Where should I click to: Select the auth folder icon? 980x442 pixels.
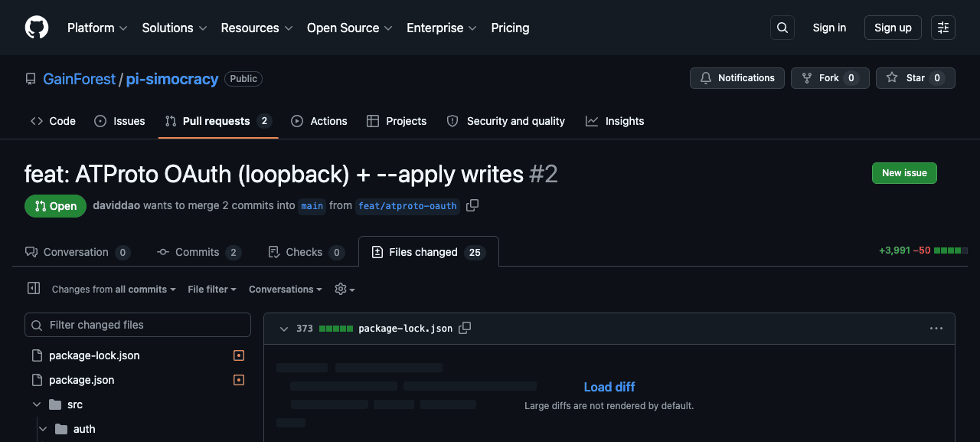(61, 429)
